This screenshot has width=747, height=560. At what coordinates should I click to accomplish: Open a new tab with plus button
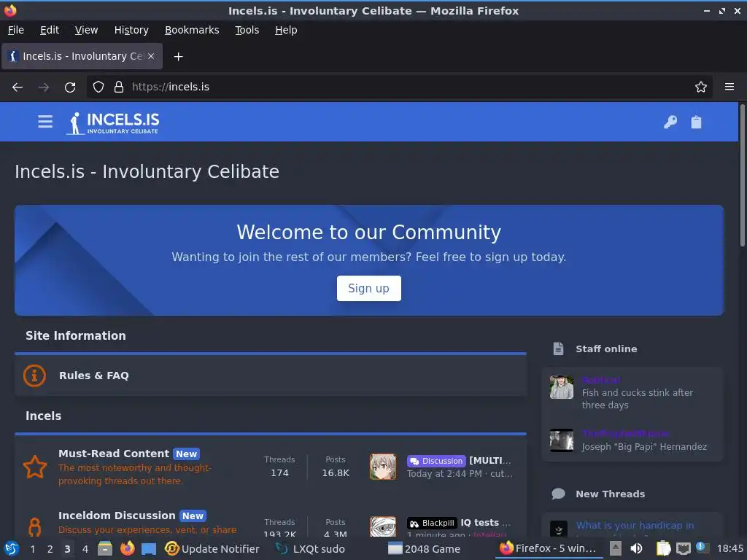click(178, 57)
